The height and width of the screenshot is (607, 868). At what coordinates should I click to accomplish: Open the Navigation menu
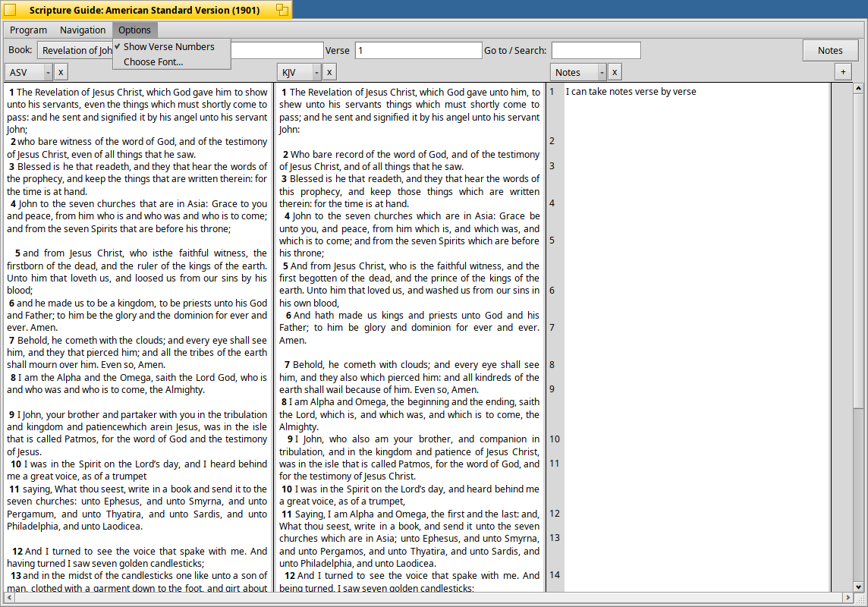83,30
